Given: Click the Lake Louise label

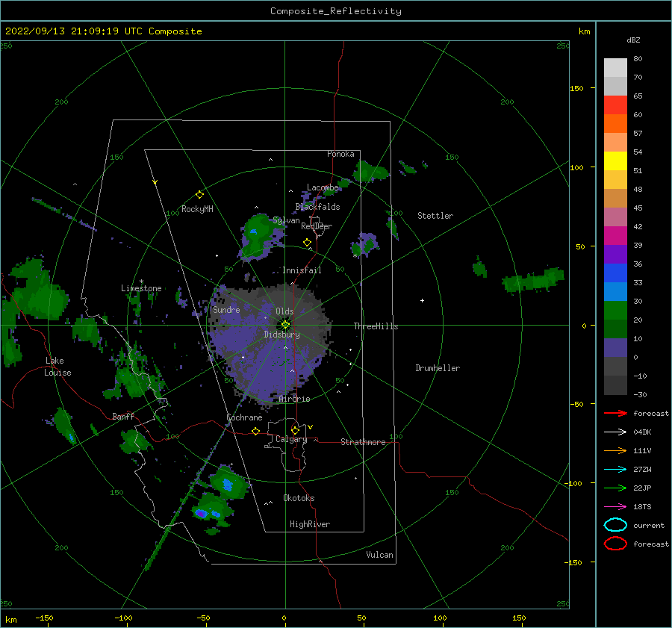Looking at the screenshot, I should [57, 367].
